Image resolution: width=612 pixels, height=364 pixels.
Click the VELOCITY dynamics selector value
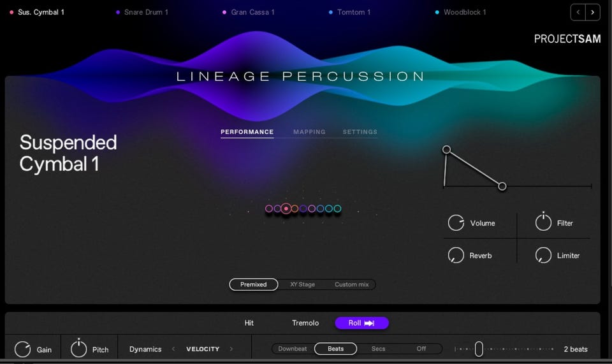[203, 349]
